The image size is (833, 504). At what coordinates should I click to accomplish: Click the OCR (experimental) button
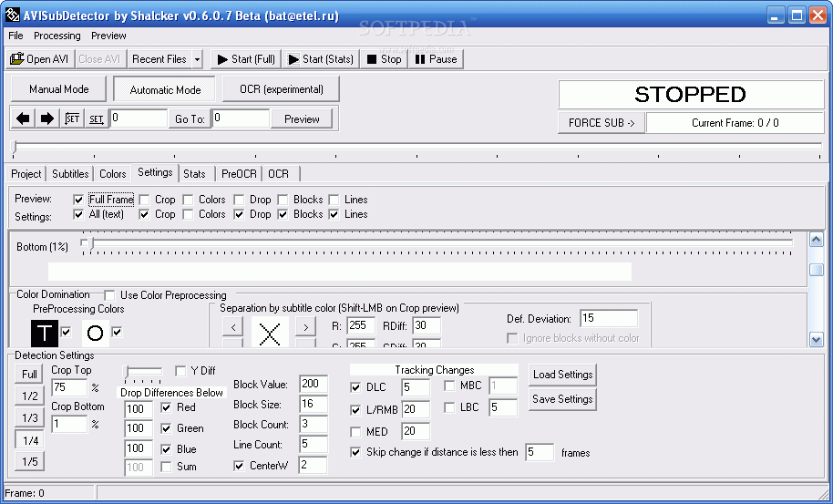click(281, 89)
